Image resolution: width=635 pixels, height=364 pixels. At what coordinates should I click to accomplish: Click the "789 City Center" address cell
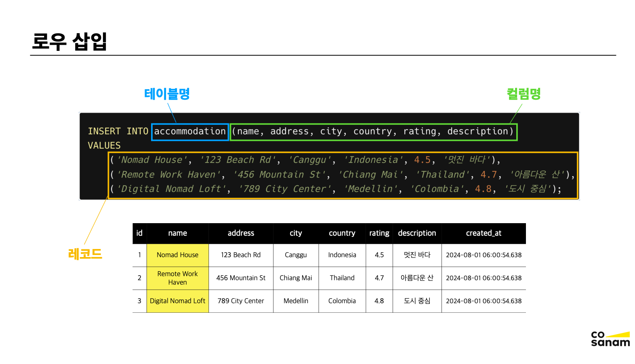coord(241,301)
